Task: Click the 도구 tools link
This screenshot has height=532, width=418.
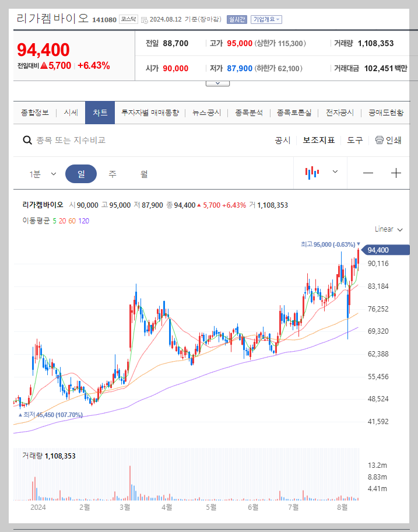Action: [x=354, y=140]
